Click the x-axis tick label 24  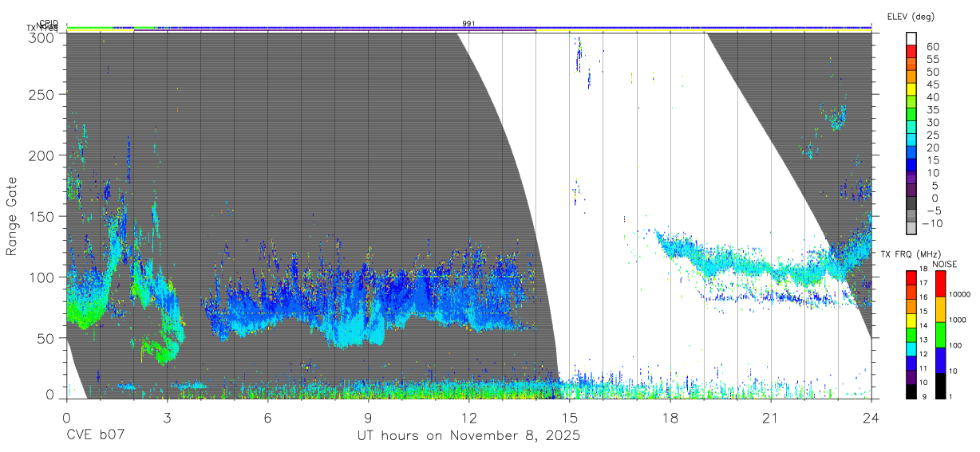871,417
